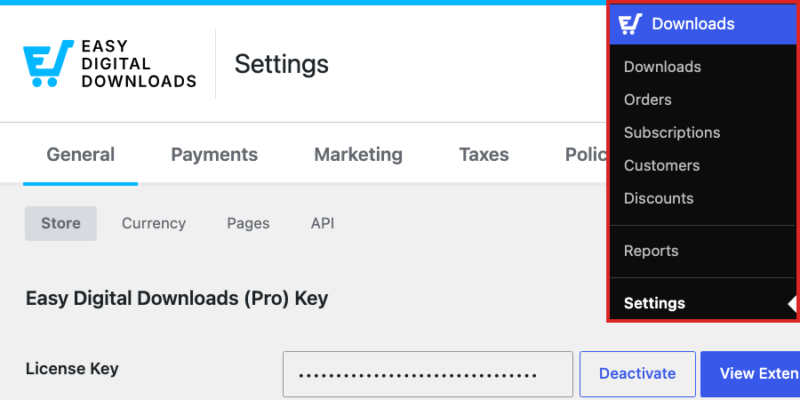Click the Easy Digital Downloads cart logo

[48, 63]
